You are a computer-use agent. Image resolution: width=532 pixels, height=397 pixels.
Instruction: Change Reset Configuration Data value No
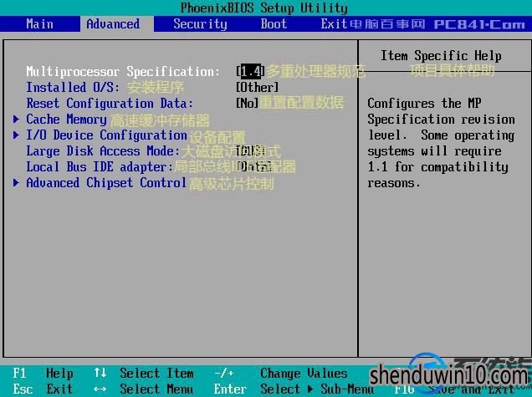pos(247,103)
